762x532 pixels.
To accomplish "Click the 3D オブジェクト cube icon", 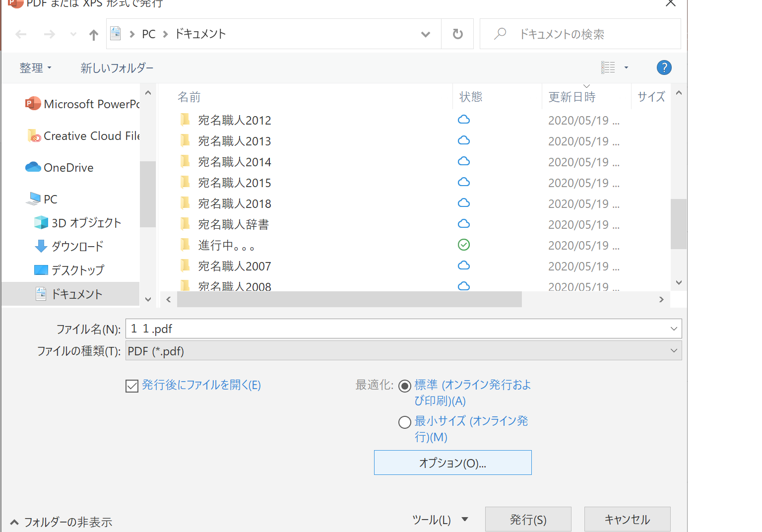I will (x=41, y=223).
